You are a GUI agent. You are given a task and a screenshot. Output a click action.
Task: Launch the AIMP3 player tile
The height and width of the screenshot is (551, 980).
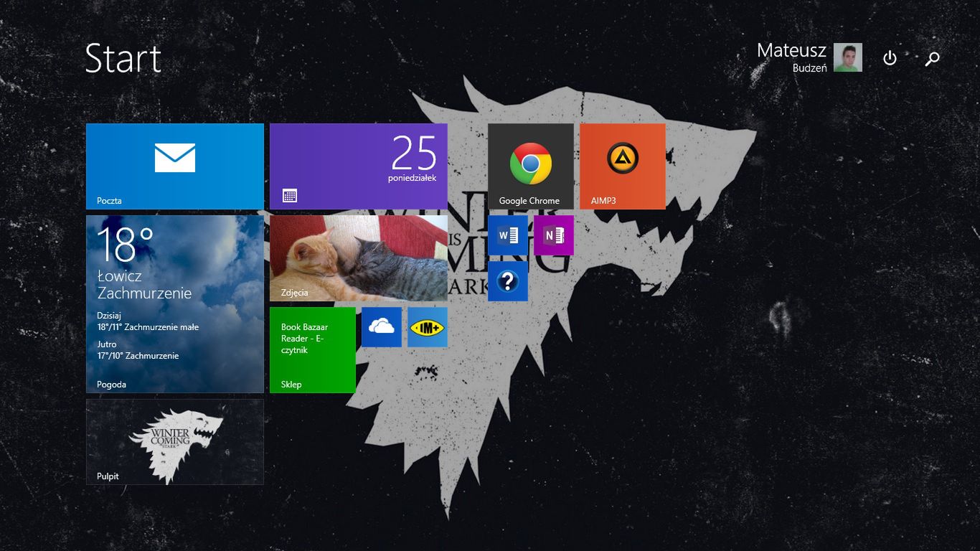(x=623, y=166)
